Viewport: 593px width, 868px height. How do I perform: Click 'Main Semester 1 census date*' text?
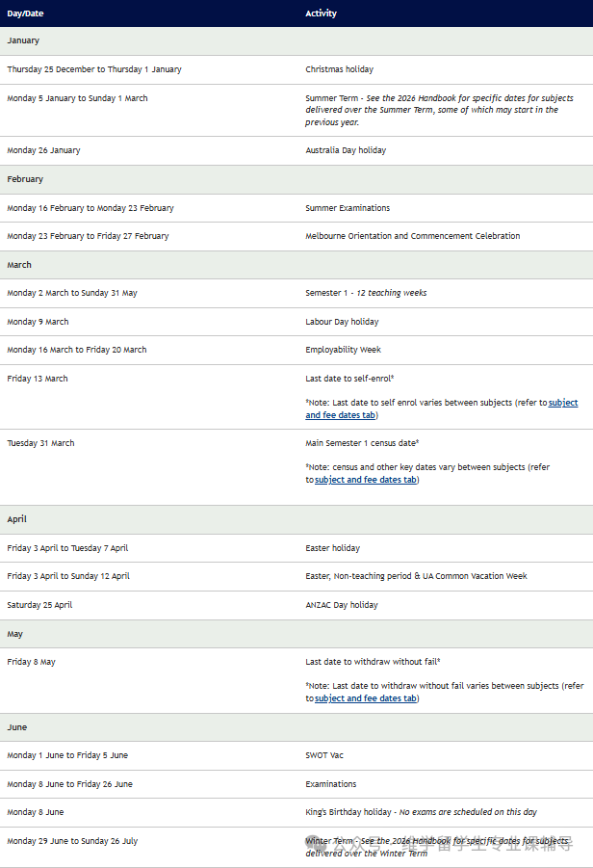point(362,443)
